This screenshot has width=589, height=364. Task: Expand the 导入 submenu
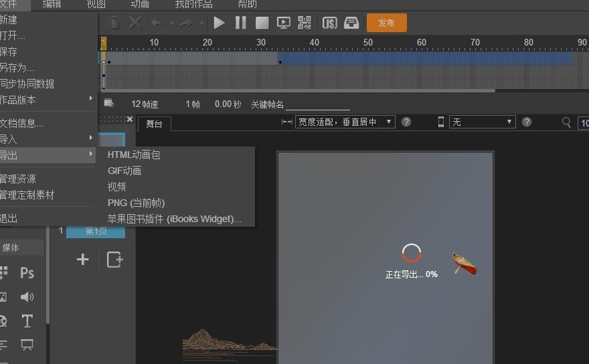(48, 139)
